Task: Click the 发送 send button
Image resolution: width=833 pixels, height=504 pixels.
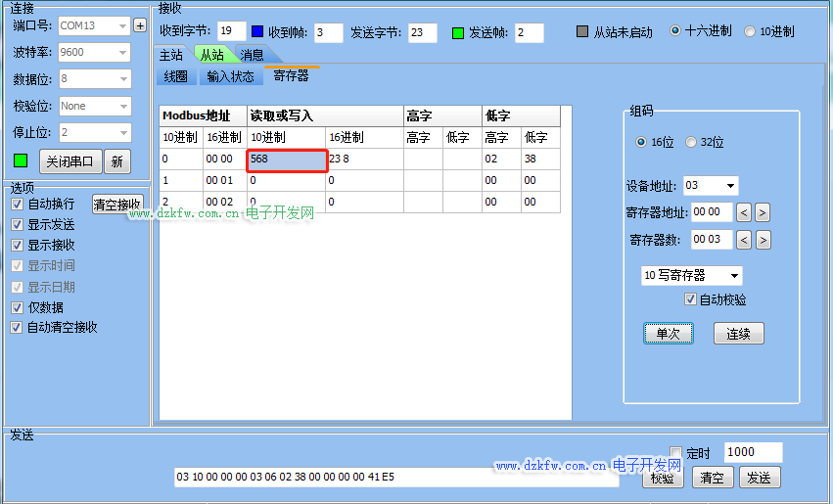Action: (x=759, y=478)
